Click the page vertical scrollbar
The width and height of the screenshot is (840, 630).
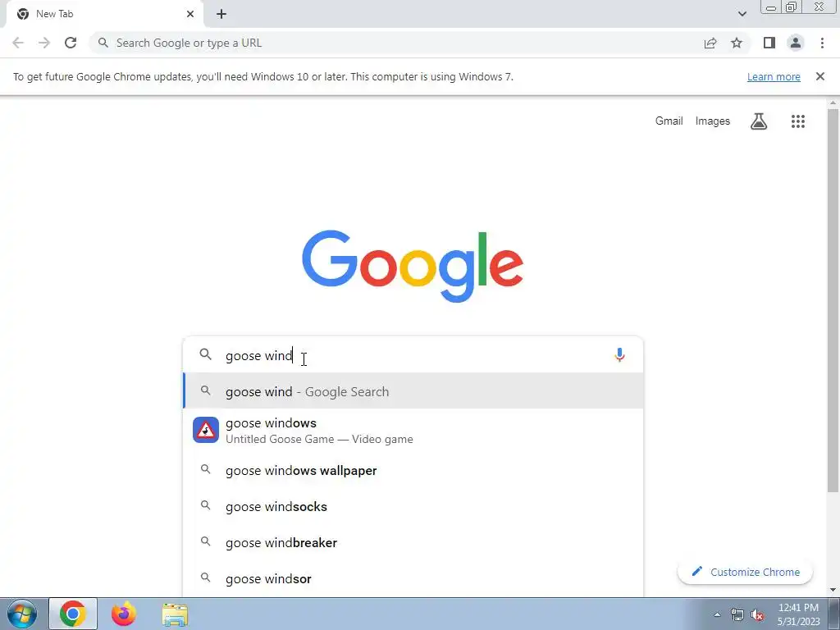click(833, 300)
